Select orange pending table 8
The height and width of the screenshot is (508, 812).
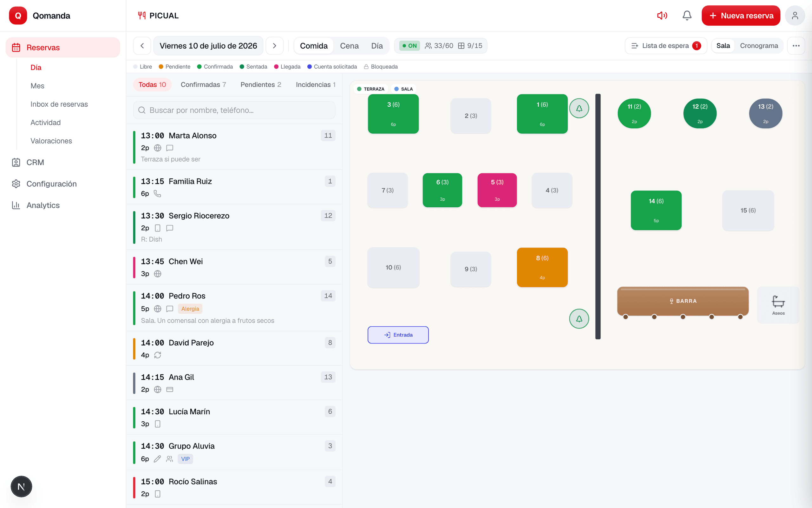coord(542,267)
